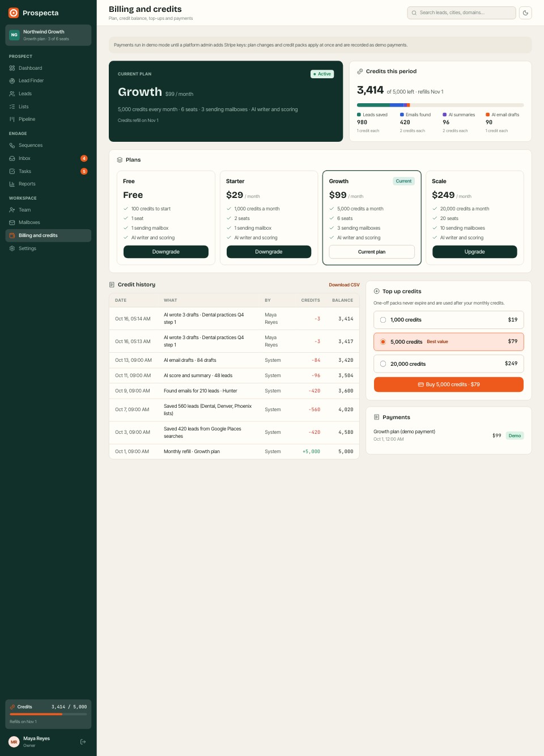Click the Credit history document icon

click(112, 285)
